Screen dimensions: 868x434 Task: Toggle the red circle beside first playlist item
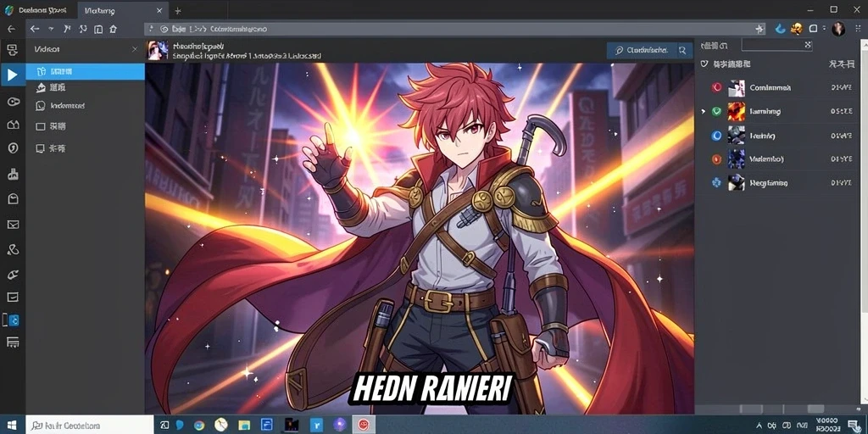click(x=717, y=87)
